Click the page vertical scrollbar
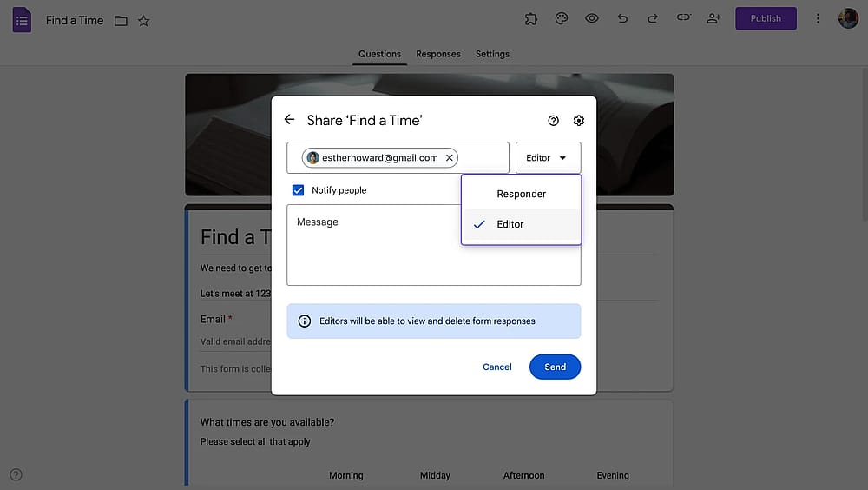This screenshot has width=868, height=490. point(865,144)
